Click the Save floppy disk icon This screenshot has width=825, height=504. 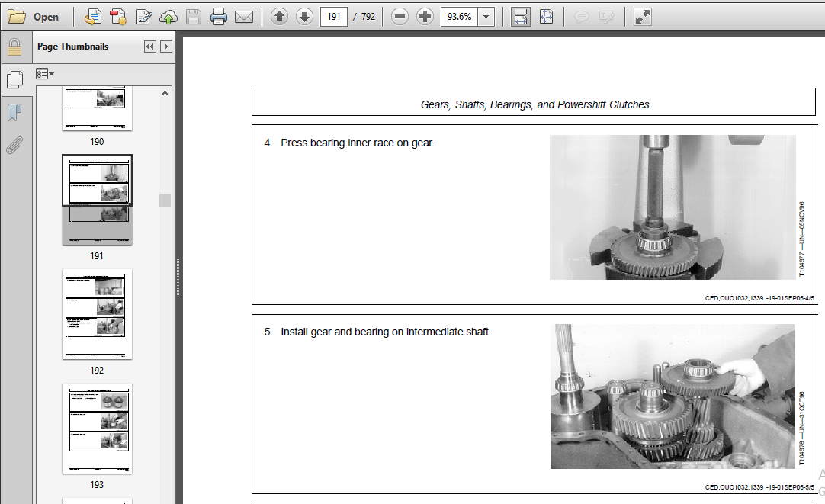193,17
